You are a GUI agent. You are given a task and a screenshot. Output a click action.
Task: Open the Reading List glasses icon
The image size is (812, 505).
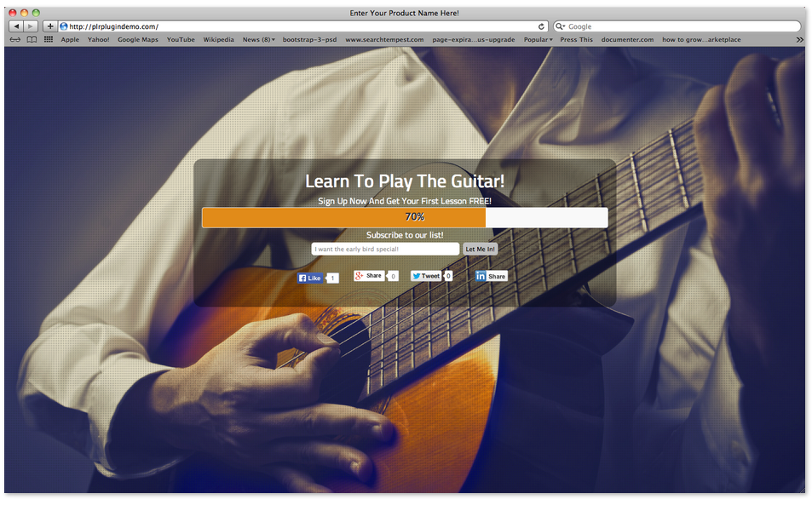(15, 39)
